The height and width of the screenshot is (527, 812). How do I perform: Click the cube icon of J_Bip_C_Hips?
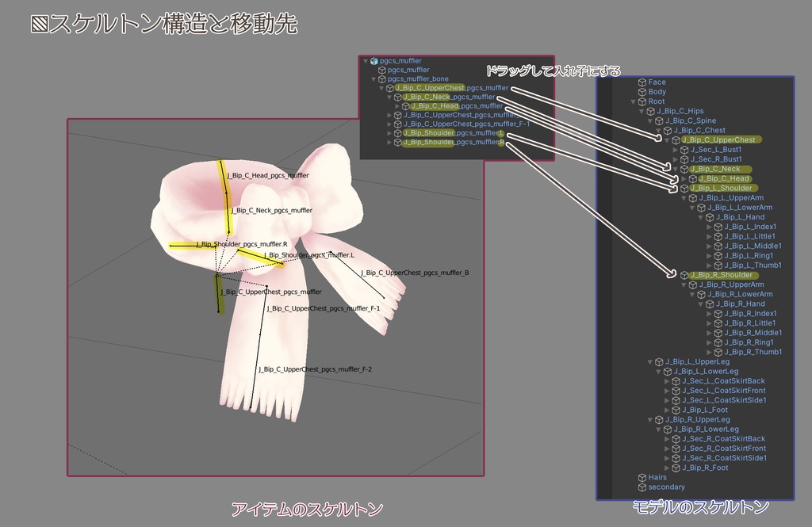coord(651,111)
